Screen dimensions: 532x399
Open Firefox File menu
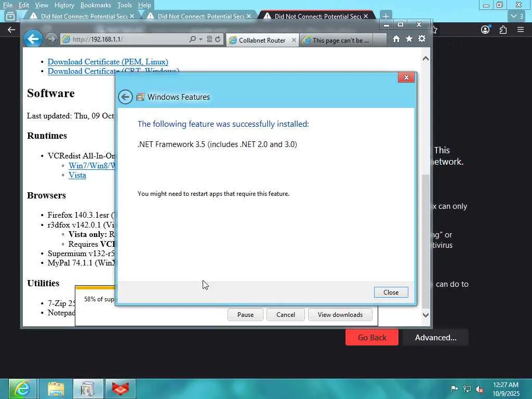click(x=7, y=5)
